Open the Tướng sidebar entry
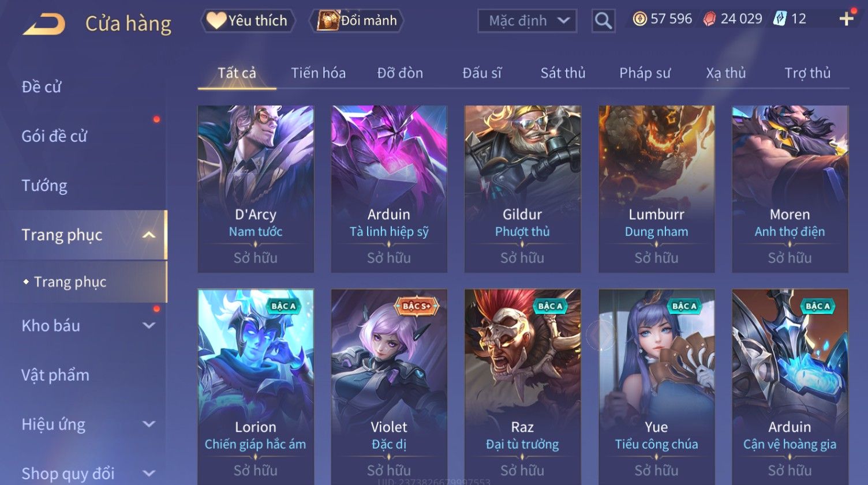Viewport: 868px width, 485px height. tap(44, 186)
